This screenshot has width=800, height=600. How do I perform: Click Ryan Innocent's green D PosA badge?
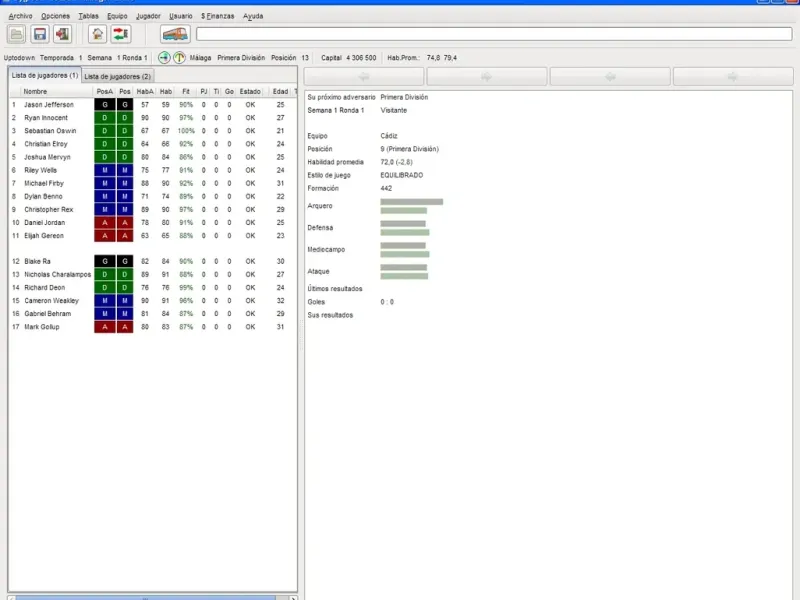point(105,118)
